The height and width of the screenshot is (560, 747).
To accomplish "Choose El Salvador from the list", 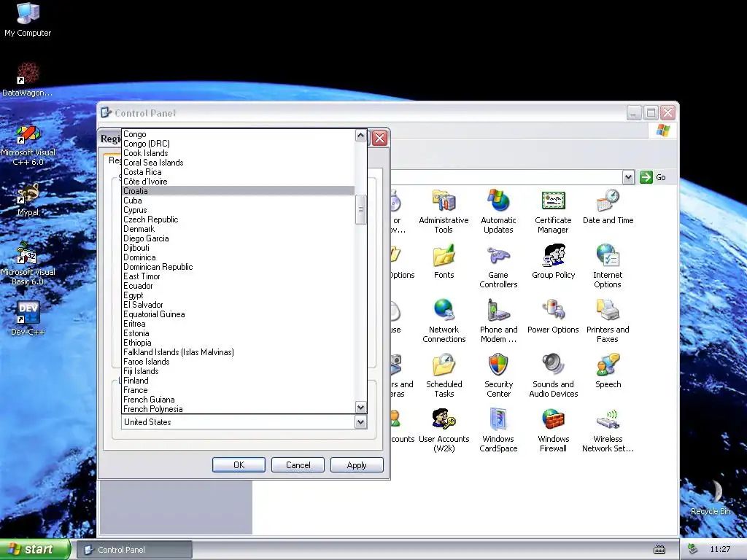I will pyautogui.click(x=239, y=305).
